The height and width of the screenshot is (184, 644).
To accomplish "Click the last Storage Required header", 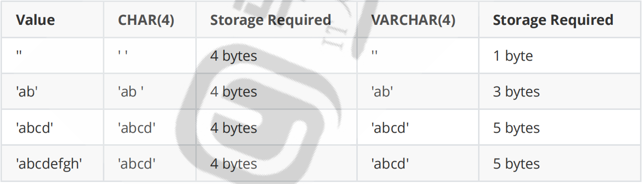I will coord(553,20).
